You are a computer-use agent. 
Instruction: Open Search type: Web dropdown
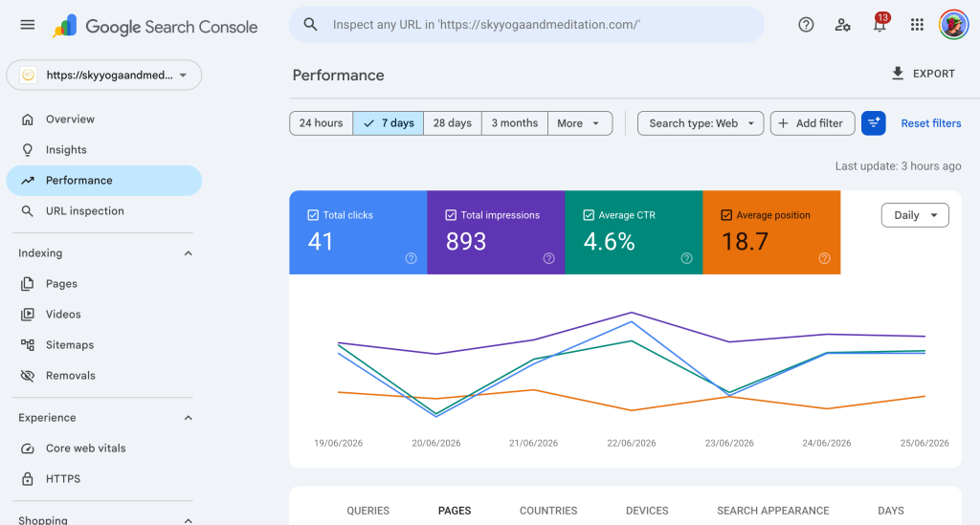[x=700, y=123]
